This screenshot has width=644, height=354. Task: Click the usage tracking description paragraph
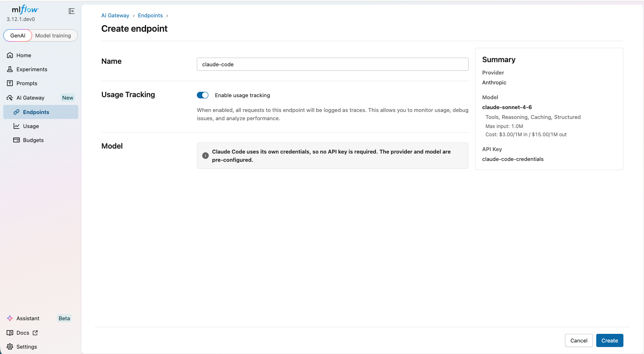tap(333, 114)
